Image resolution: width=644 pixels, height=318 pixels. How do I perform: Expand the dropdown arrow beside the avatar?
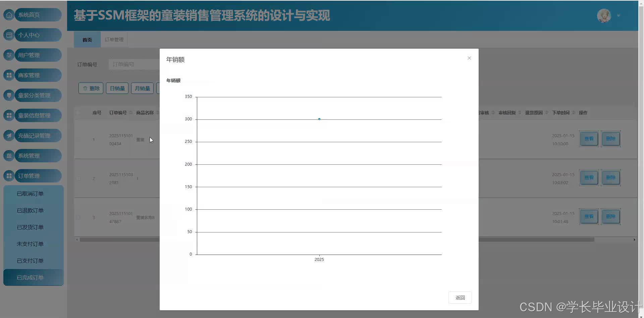tap(619, 16)
